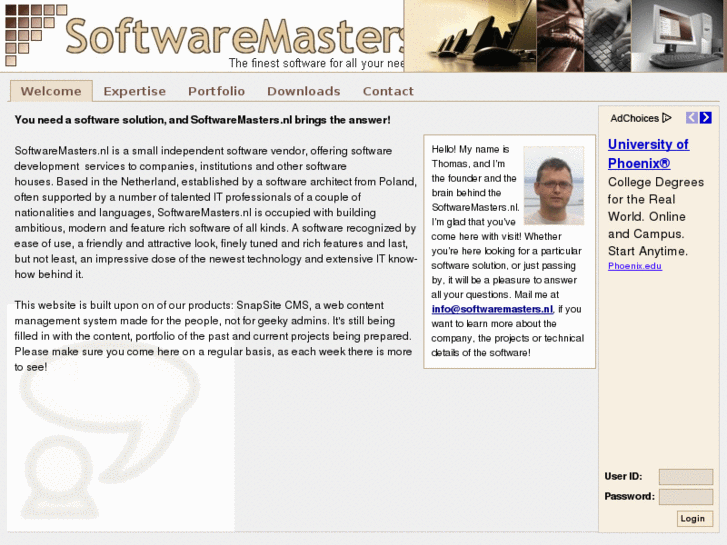Click the 'College Degrees for the Real World' ad text

coord(656,217)
